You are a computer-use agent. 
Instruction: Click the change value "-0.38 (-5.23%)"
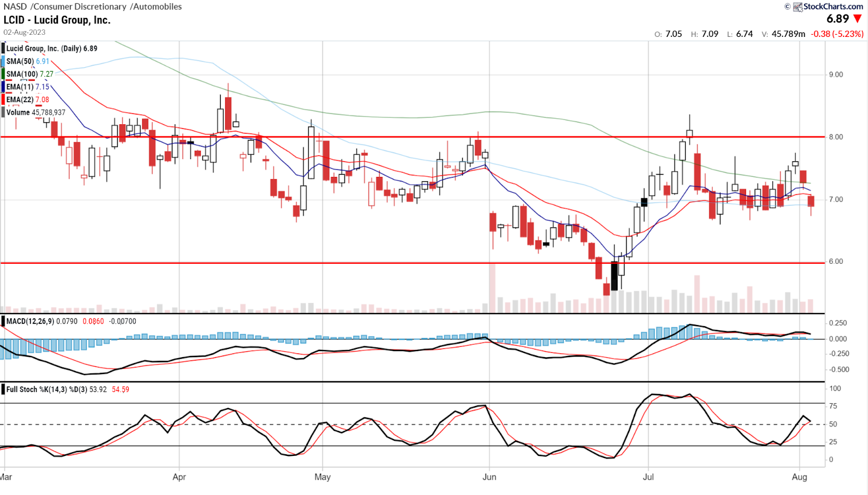[837, 34]
